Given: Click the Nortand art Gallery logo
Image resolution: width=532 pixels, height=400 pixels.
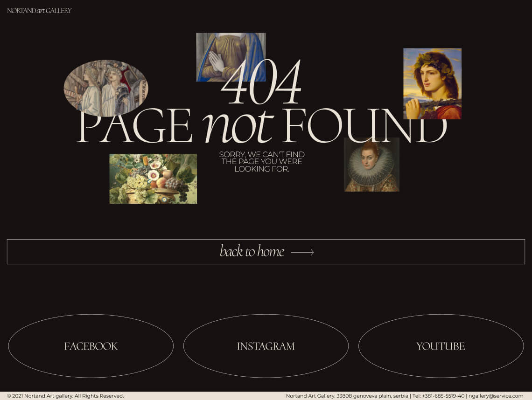Looking at the screenshot, I should tap(39, 11).
